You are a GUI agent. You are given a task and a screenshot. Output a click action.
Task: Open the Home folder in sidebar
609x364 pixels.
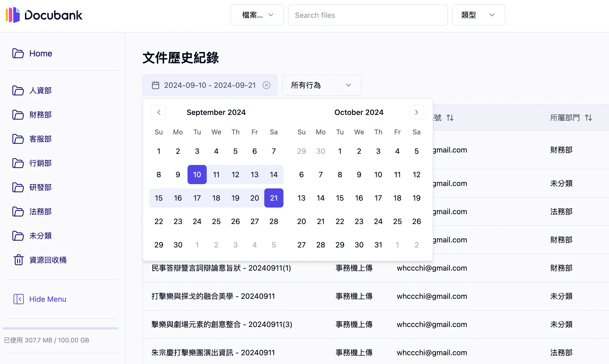coord(40,53)
